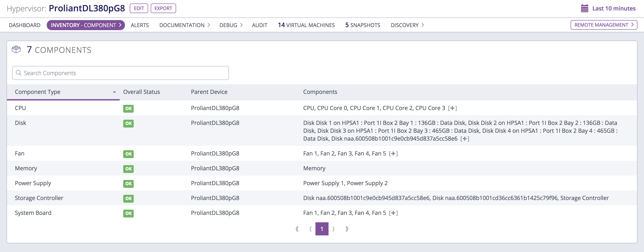
Task: Click the first-page double-arrow pagination icon
Action: [297, 229]
